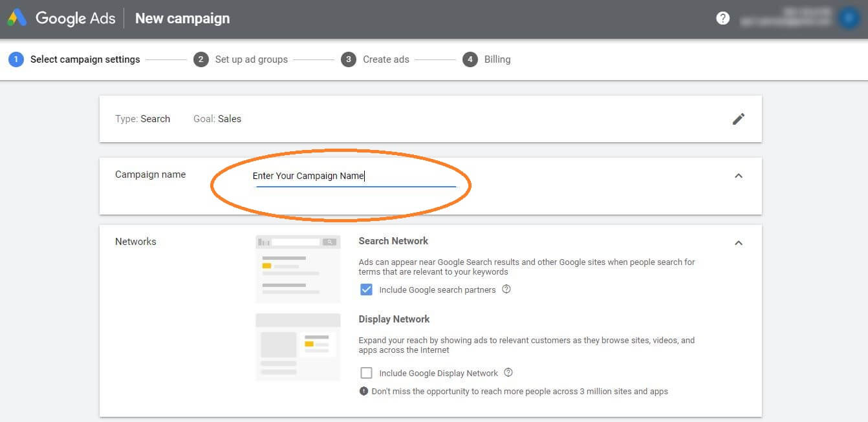Image resolution: width=868 pixels, height=422 pixels.
Task: Click step 2 circle icon
Action: pyautogui.click(x=201, y=59)
